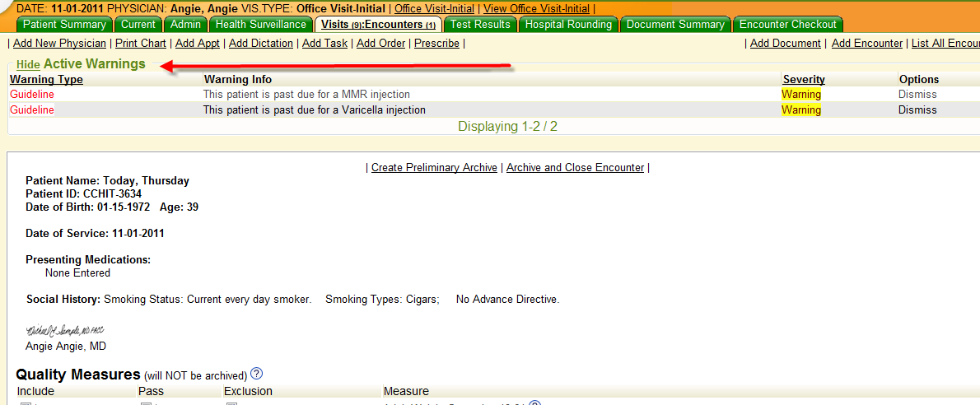The width and height of the screenshot is (980, 405).
Task: Click Create Preliminary Archive link
Action: tap(434, 167)
